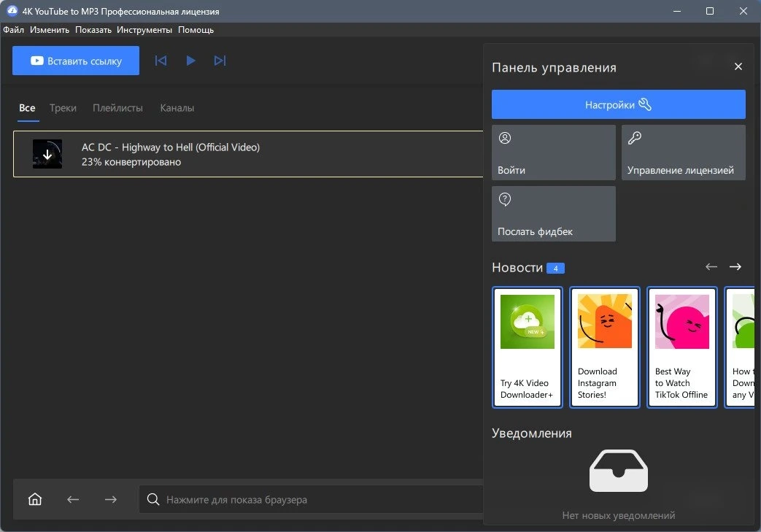Navigate forward in the built-in browser
The image size is (761, 532).
pyautogui.click(x=111, y=499)
